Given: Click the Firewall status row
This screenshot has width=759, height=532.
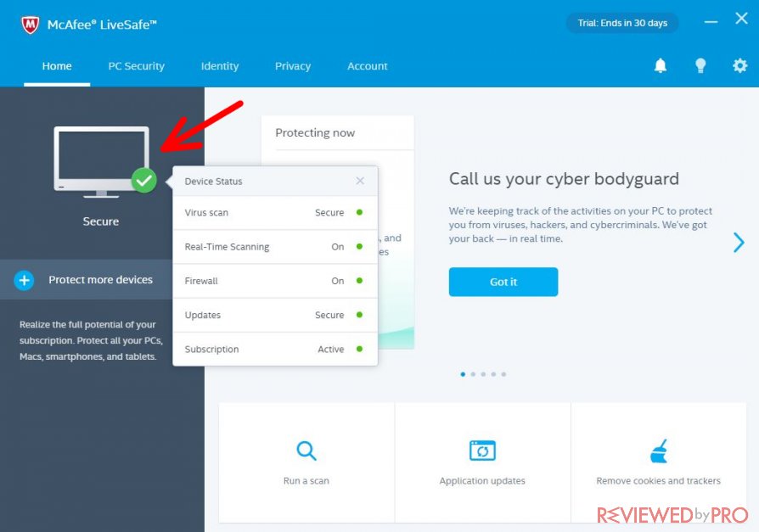Looking at the screenshot, I should click(x=275, y=281).
